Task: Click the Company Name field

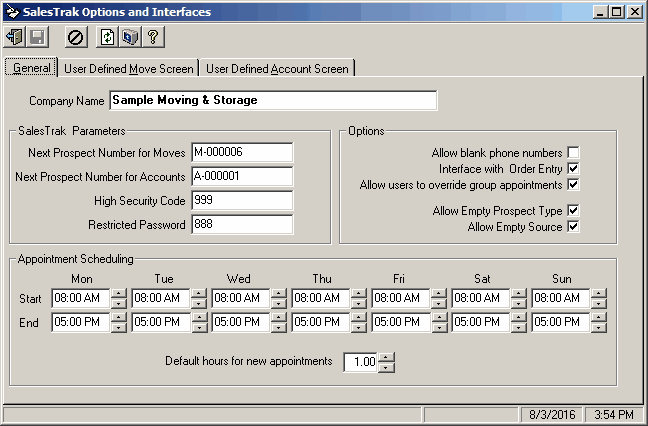Action: [273, 100]
